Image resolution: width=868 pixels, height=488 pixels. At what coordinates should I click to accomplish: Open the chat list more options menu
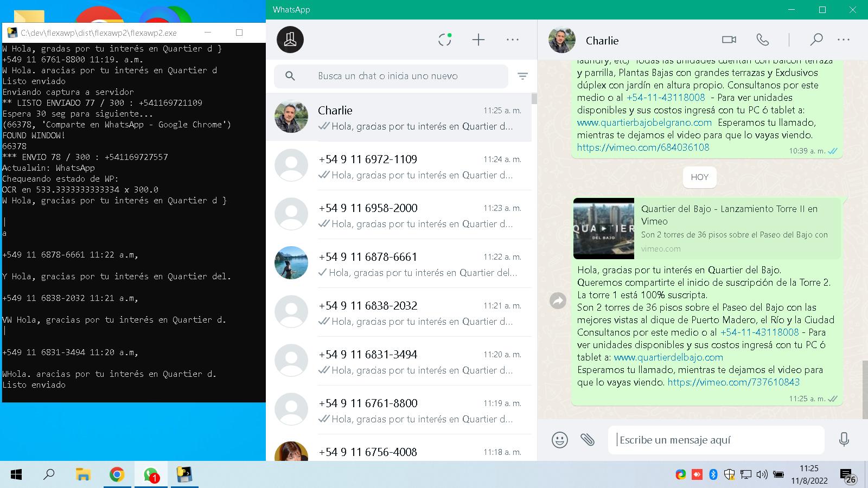(512, 40)
